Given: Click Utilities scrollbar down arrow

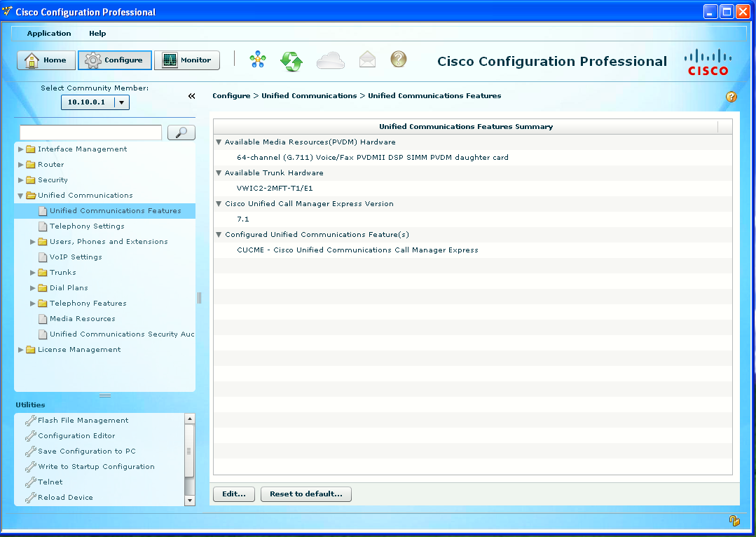Looking at the screenshot, I should (189, 501).
